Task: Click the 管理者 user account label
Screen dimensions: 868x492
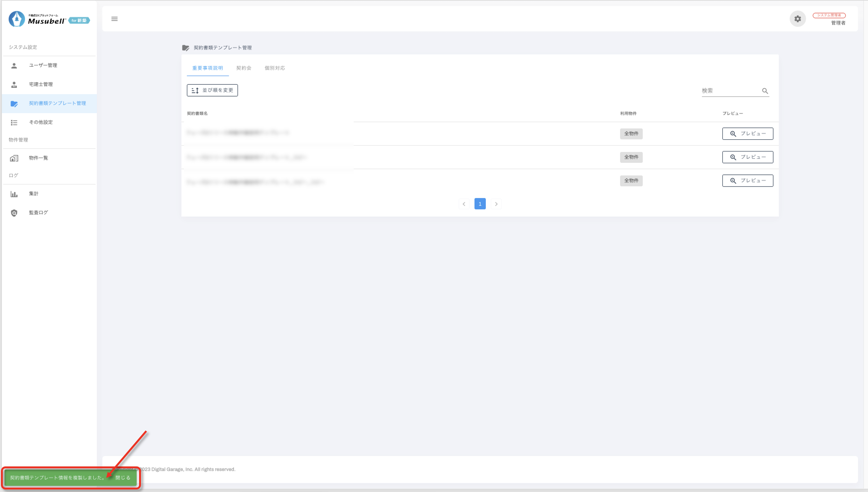Action: click(x=838, y=23)
